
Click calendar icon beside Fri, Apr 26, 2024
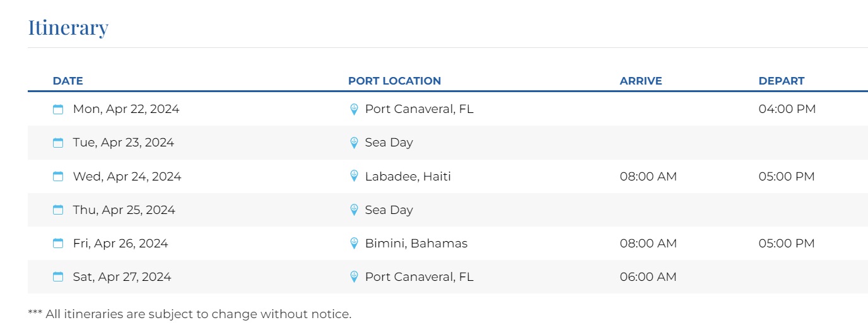(x=58, y=244)
